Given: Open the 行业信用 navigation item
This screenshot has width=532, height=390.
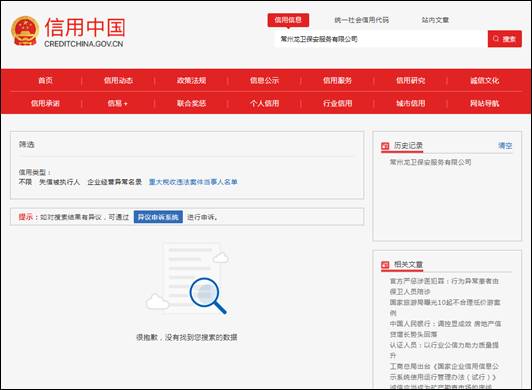Looking at the screenshot, I should point(337,103).
